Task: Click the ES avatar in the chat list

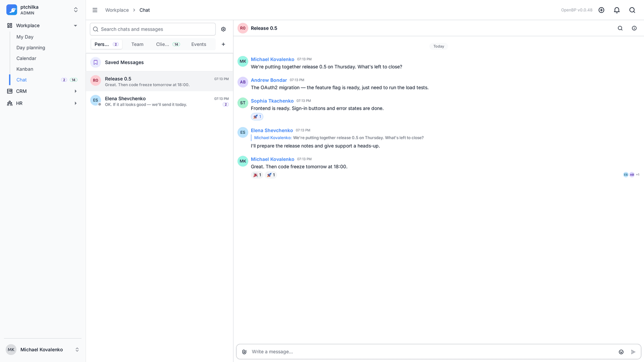Action: [x=95, y=101]
